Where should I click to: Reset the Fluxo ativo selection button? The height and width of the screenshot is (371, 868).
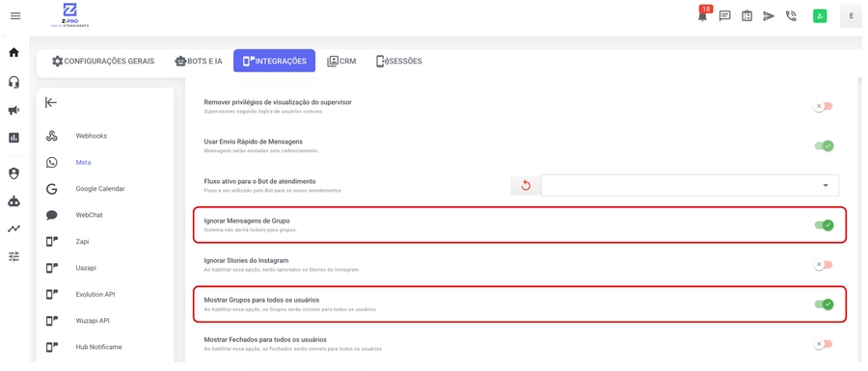(526, 186)
